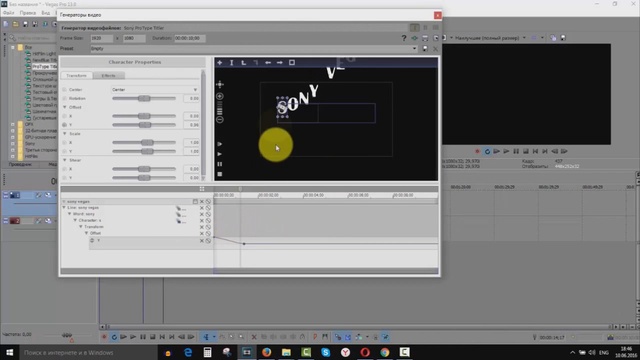Click the collapse icon on sony vegas row

[x=195, y=202]
